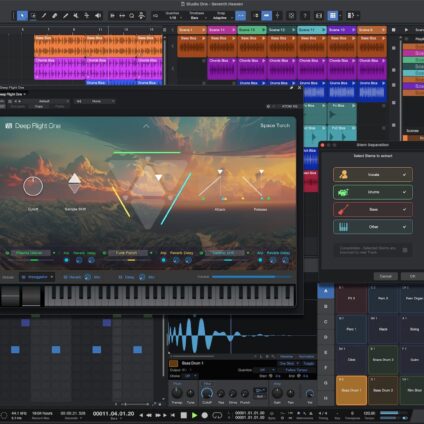Screen dimensions: 424x424
Task: Open the Arpeggiator mode dropdown
Action: (37, 277)
